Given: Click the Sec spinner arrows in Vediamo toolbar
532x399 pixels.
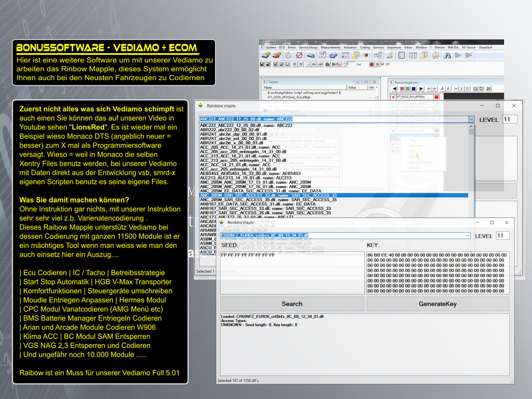Looking at the screenshot, I should [x=344, y=64].
